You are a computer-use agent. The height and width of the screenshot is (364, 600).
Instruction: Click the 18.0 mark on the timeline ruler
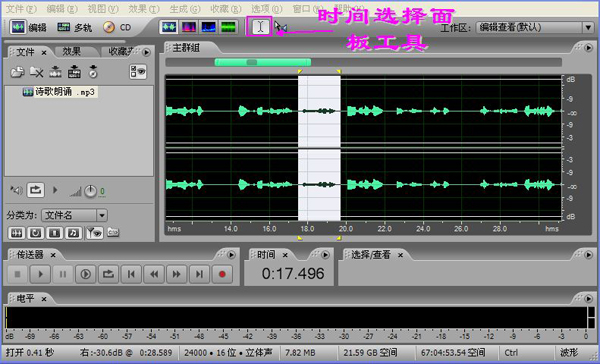(307, 229)
